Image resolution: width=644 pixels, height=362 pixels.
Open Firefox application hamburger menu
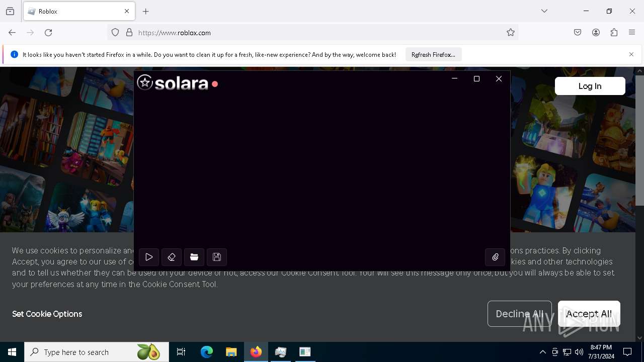pyautogui.click(x=632, y=33)
